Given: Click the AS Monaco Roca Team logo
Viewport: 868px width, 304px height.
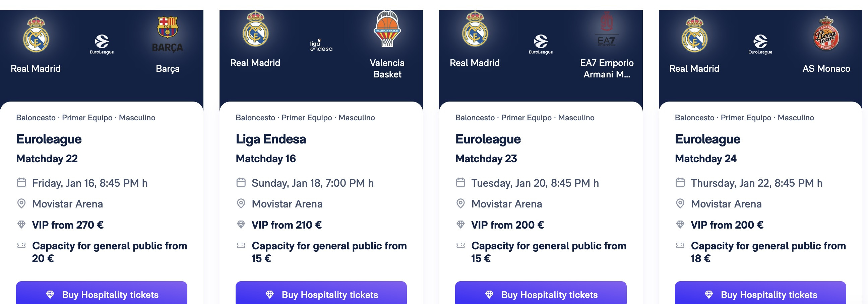Looking at the screenshot, I should pyautogui.click(x=826, y=34).
